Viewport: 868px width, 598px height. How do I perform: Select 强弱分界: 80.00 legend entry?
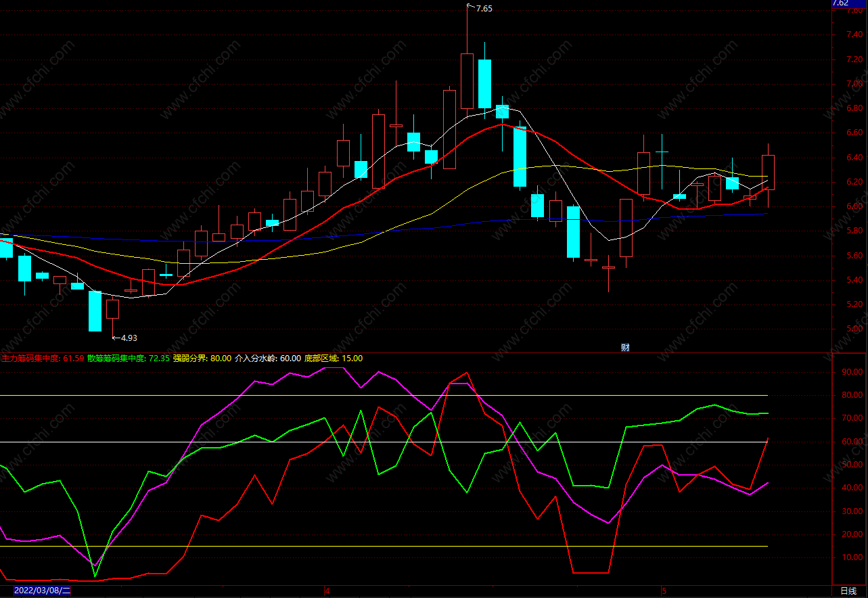(x=202, y=359)
